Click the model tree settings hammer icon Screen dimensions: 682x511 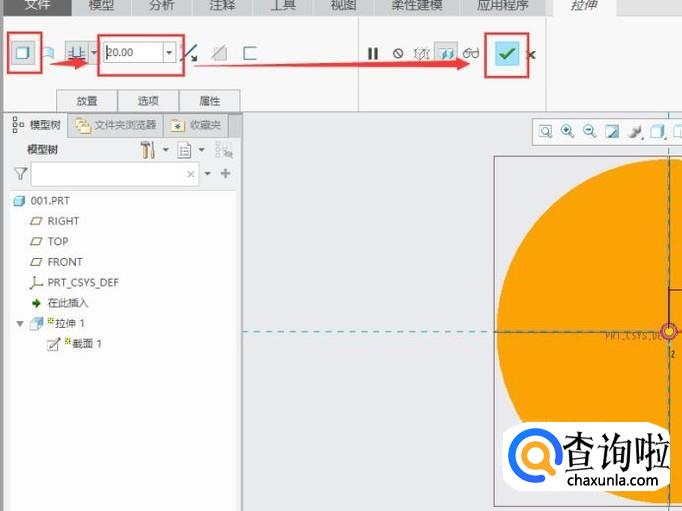click(x=147, y=150)
